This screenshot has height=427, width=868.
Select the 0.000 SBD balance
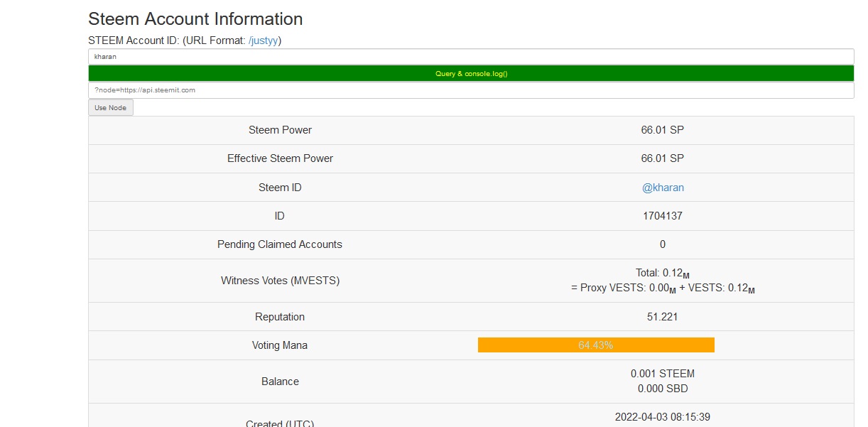[x=663, y=389]
